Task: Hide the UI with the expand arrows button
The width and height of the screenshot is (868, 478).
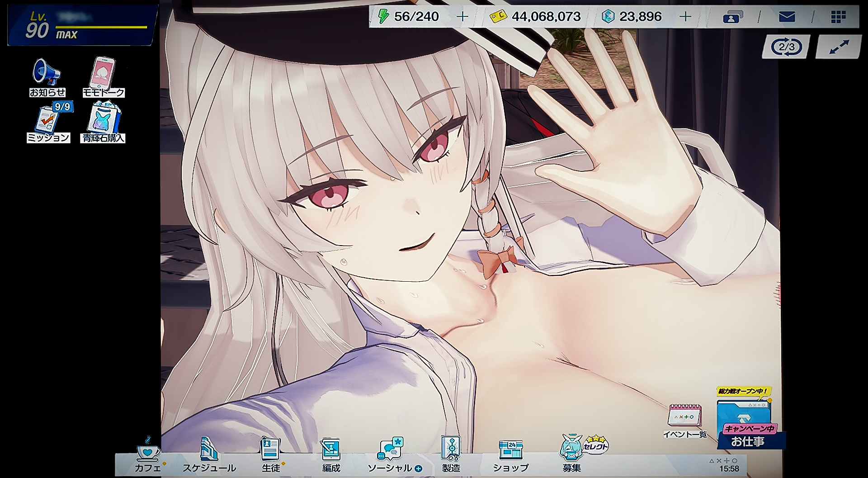Action: [839, 47]
